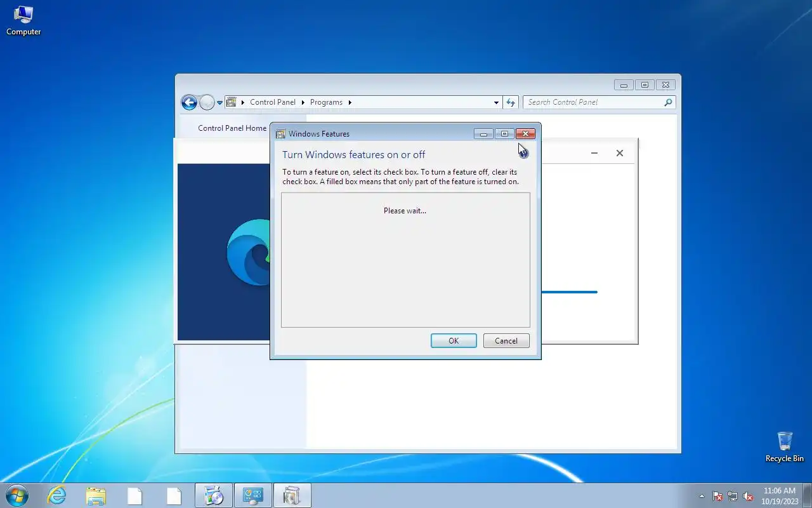The image size is (812, 508).
Task: Click the 'Please wait...' text
Action: tap(405, 211)
